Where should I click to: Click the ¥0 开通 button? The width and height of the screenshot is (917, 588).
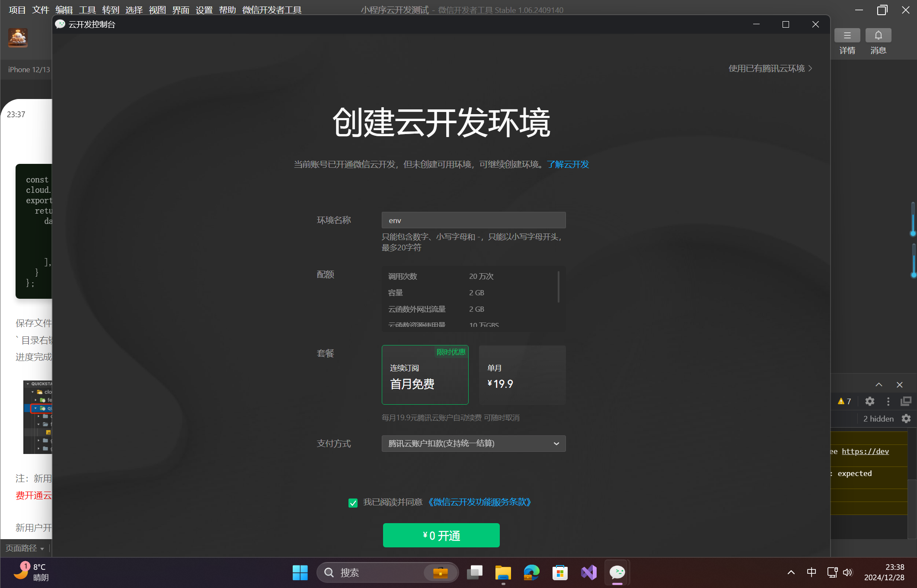pos(441,535)
